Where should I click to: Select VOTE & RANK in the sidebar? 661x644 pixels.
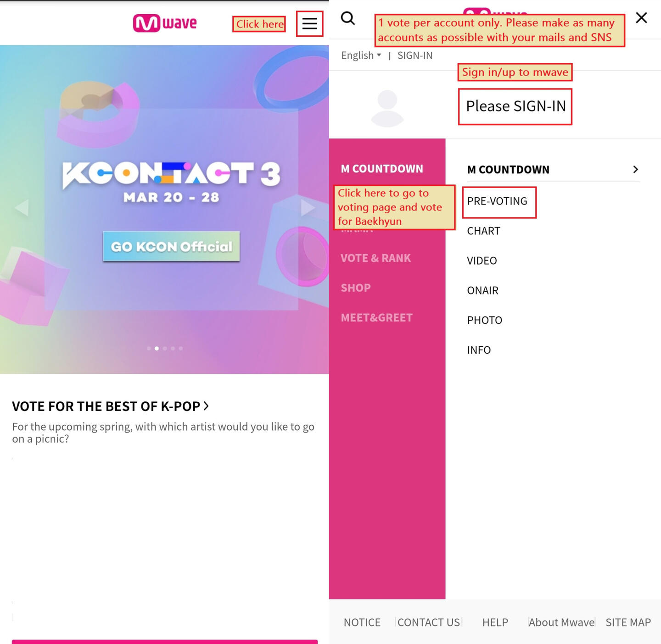[x=375, y=258]
